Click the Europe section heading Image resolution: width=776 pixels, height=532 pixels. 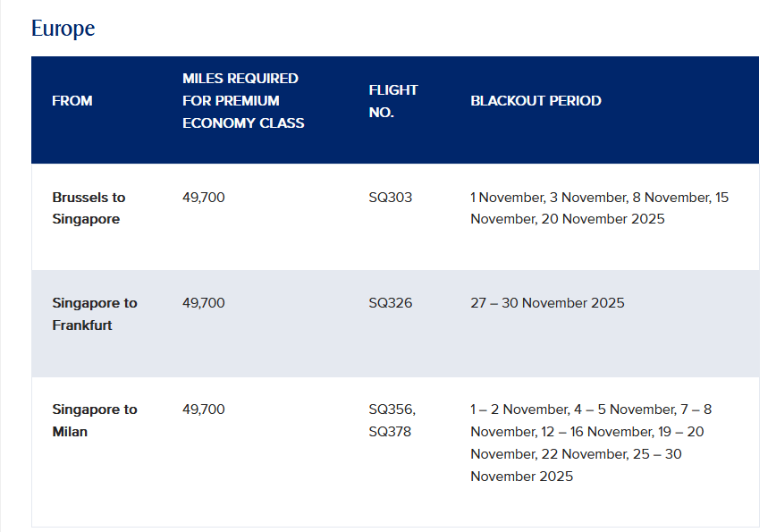point(63,29)
